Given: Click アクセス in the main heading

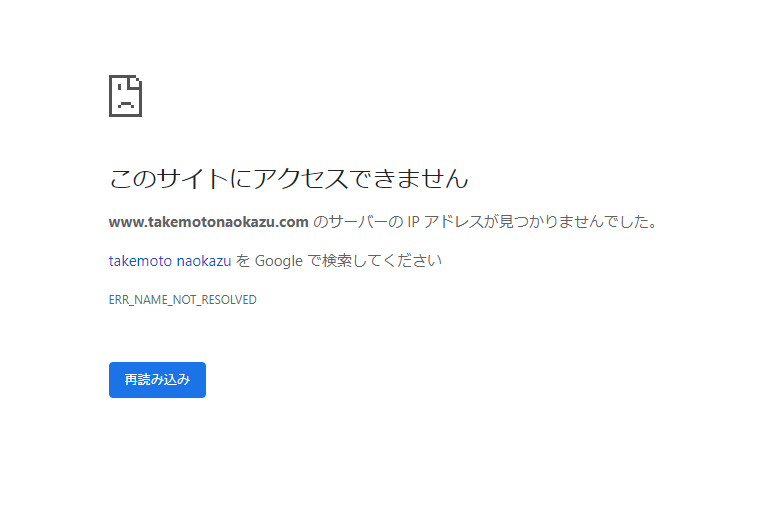Looking at the screenshot, I should (x=301, y=178).
